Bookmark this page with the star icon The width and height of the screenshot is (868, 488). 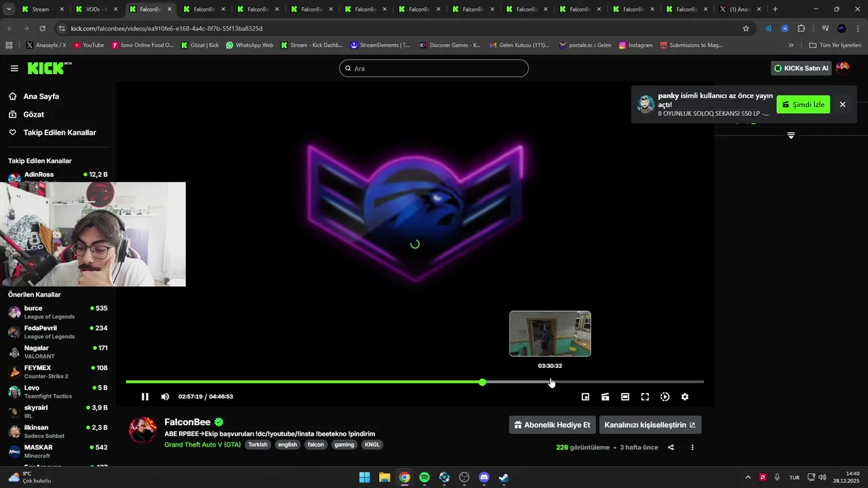pos(746,28)
